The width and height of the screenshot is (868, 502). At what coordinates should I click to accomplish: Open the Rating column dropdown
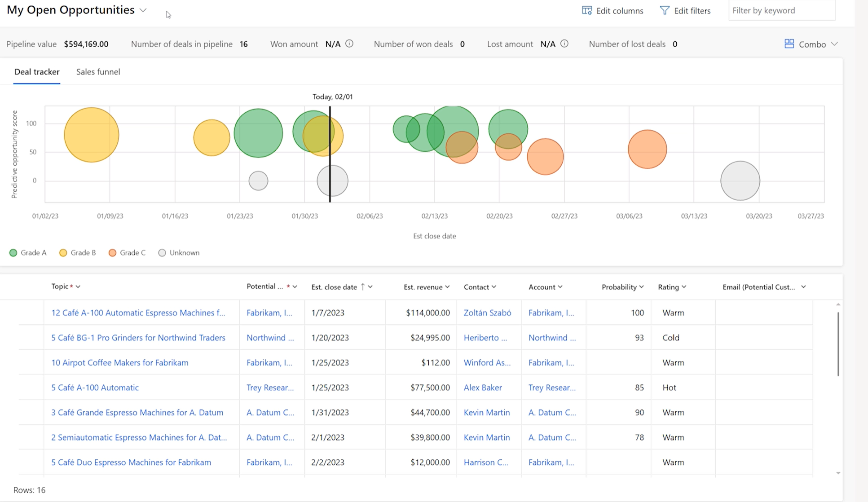click(x=684, y=286)
